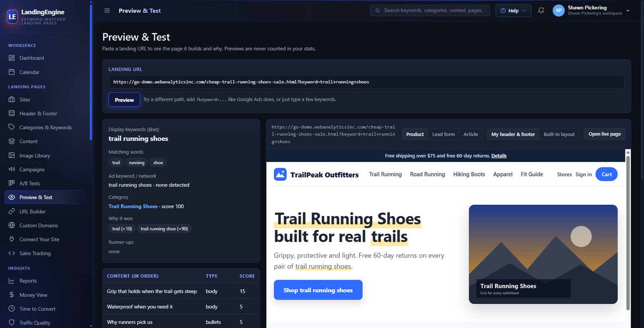This screenshot has width=644, height=328.
Task: Open the Trail Running Shoes category link
Action: 133,206
